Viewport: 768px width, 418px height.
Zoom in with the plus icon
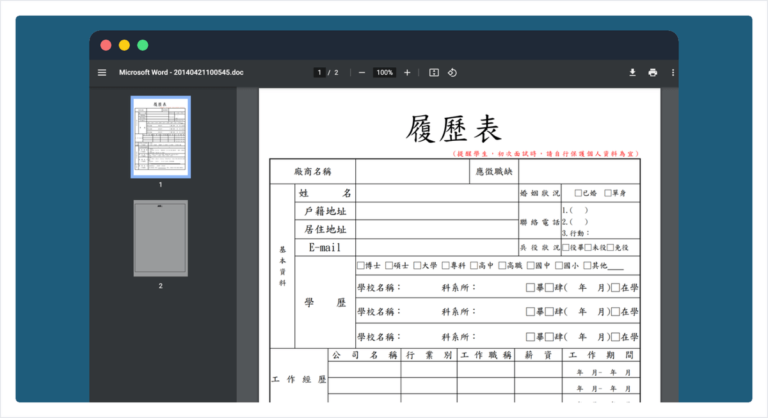407,73
